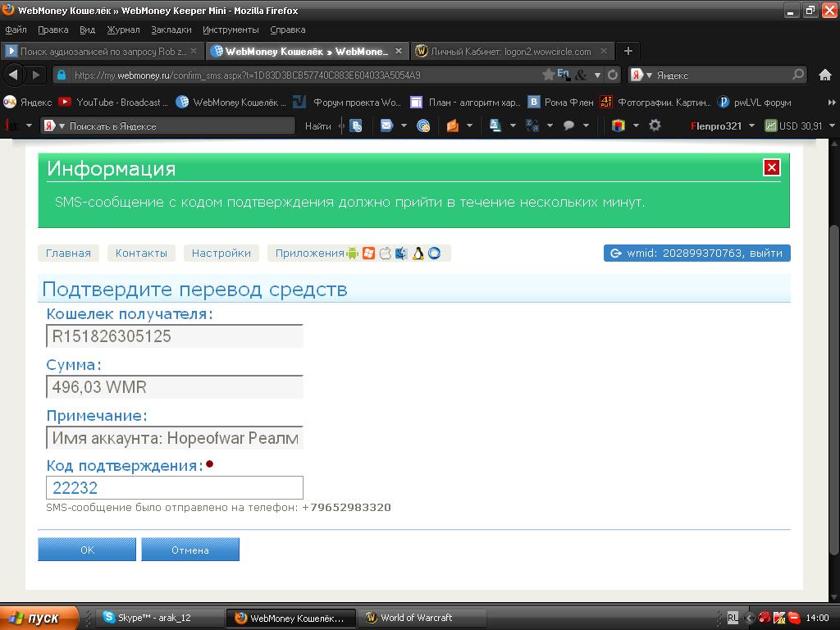Switch to Личный Кабинет wowcircle tab

point(512,51)
